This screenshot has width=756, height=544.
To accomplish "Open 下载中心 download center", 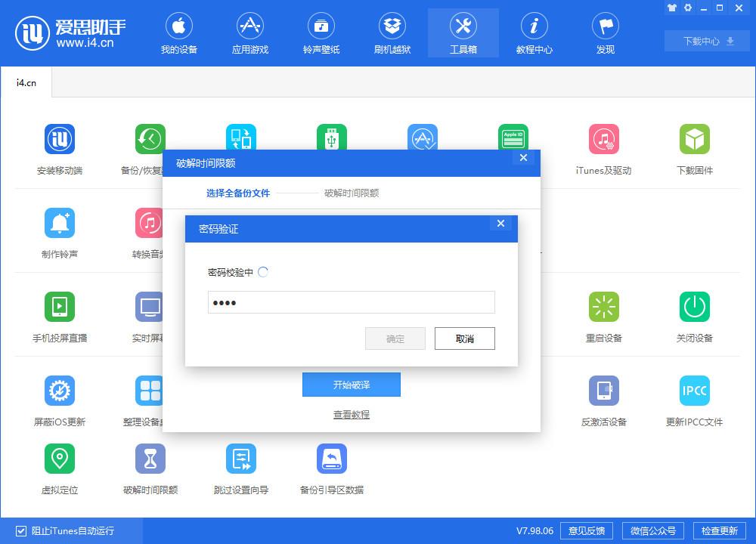I will [x=708, y=41].
